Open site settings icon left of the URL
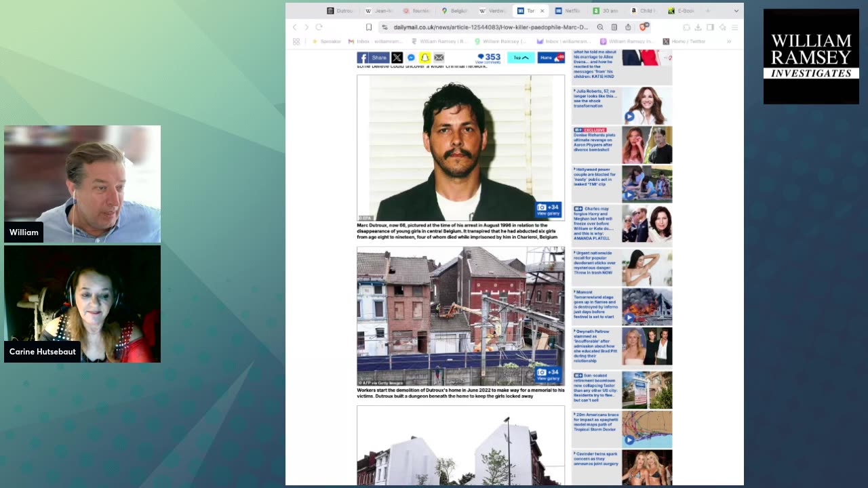The image size is (868, 488). click(x=384, y=27)
